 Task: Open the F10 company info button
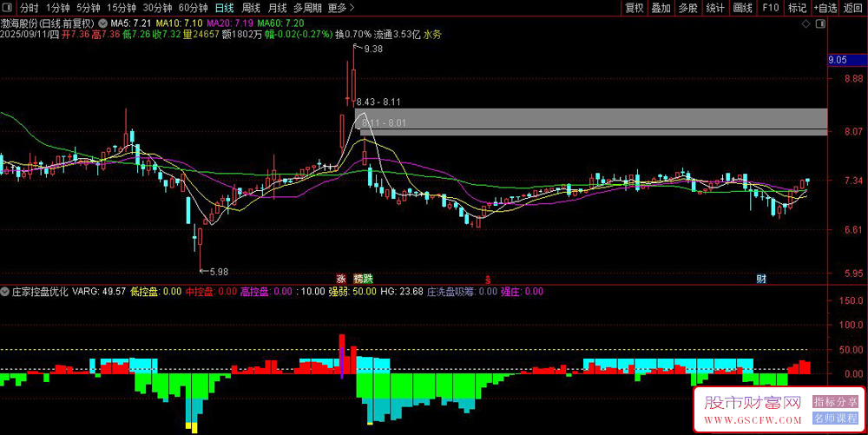tap(771, 8)
